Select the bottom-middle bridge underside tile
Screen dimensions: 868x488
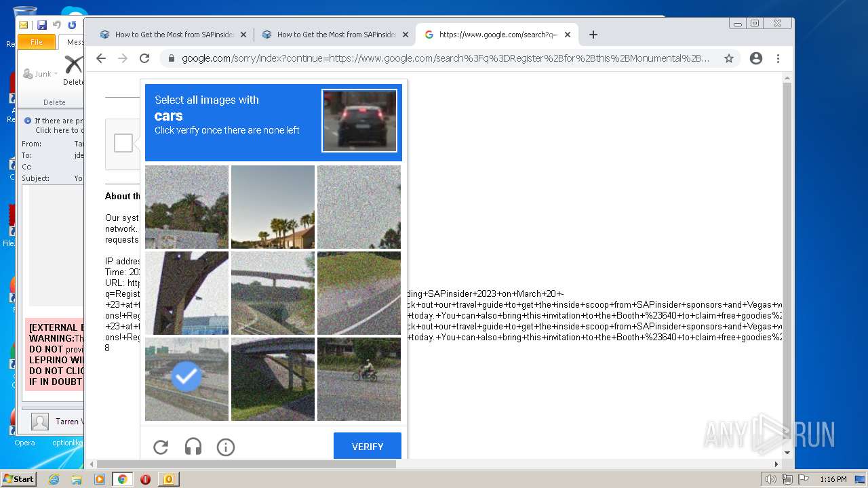(x=273, y=379)
